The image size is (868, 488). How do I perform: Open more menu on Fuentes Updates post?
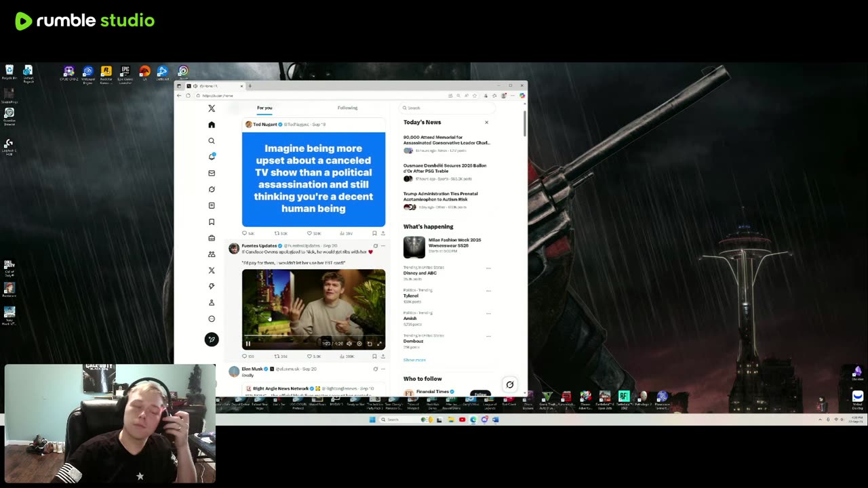click(x=382, y=246)
